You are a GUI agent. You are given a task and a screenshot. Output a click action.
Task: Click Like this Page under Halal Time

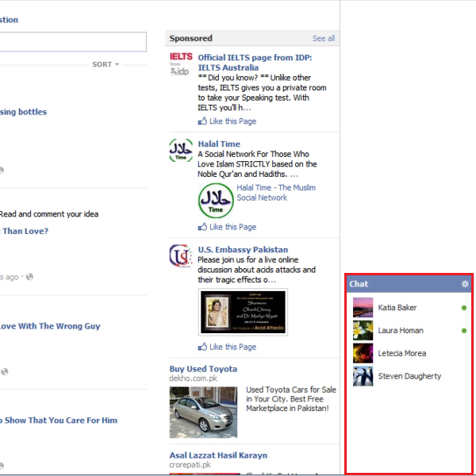232,227
